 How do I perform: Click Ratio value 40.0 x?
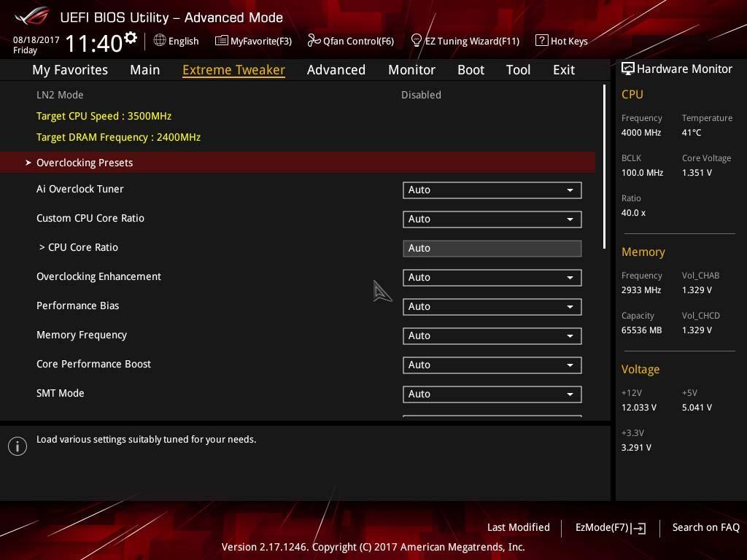click(x=634, y=213)
